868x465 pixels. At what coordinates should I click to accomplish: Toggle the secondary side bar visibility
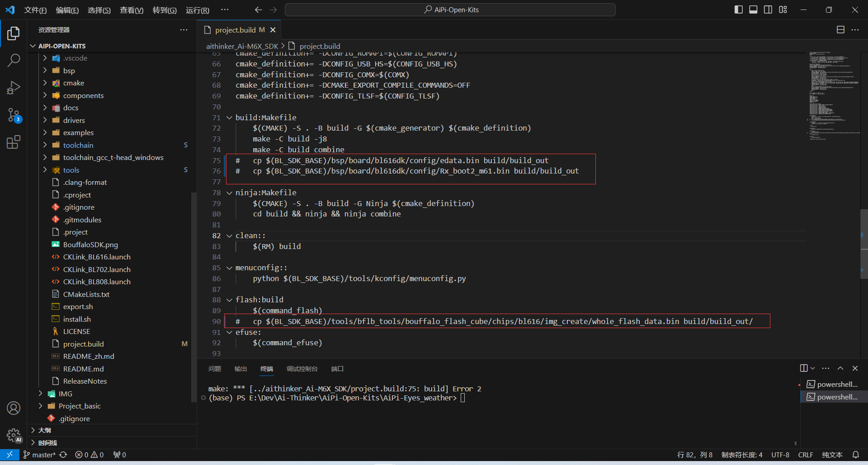click(768, 9)
